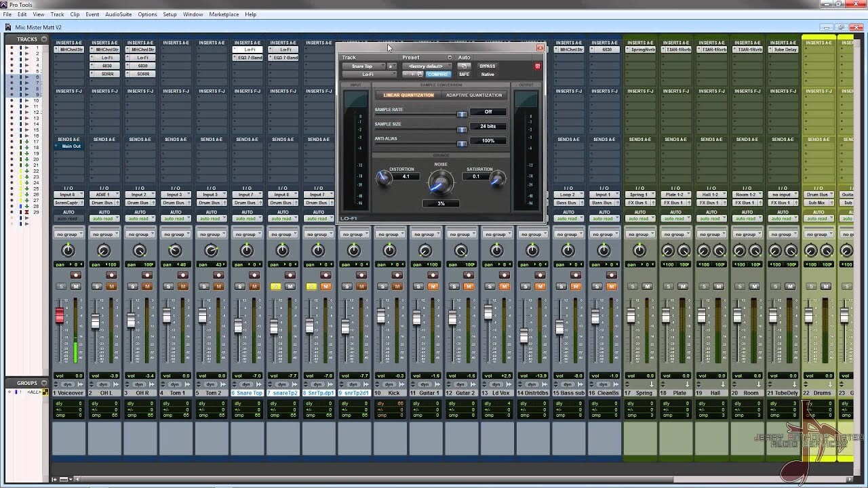Click the Lo-Fi Saturation knob
Viewport: 868px width, 488px height.
(x=498, y=178)
